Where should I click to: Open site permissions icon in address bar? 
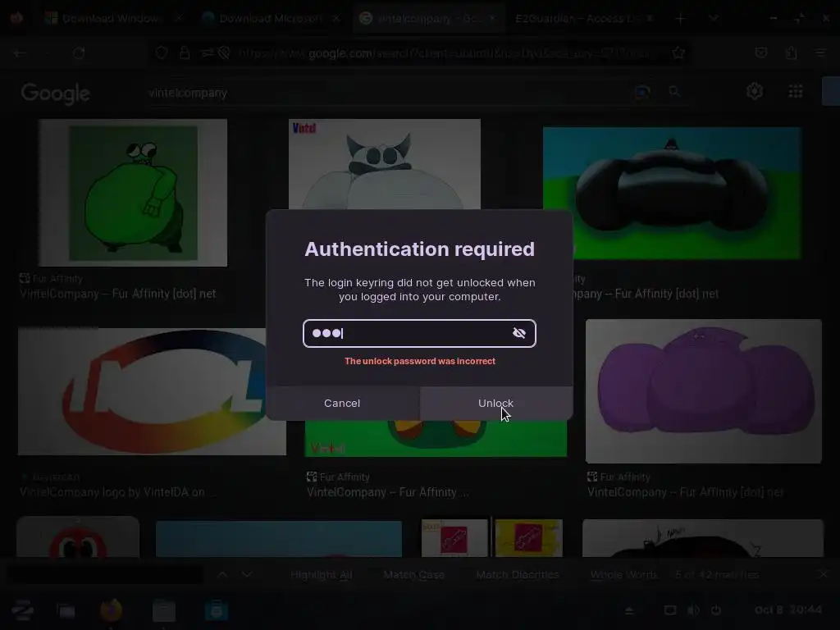point(208,52)
